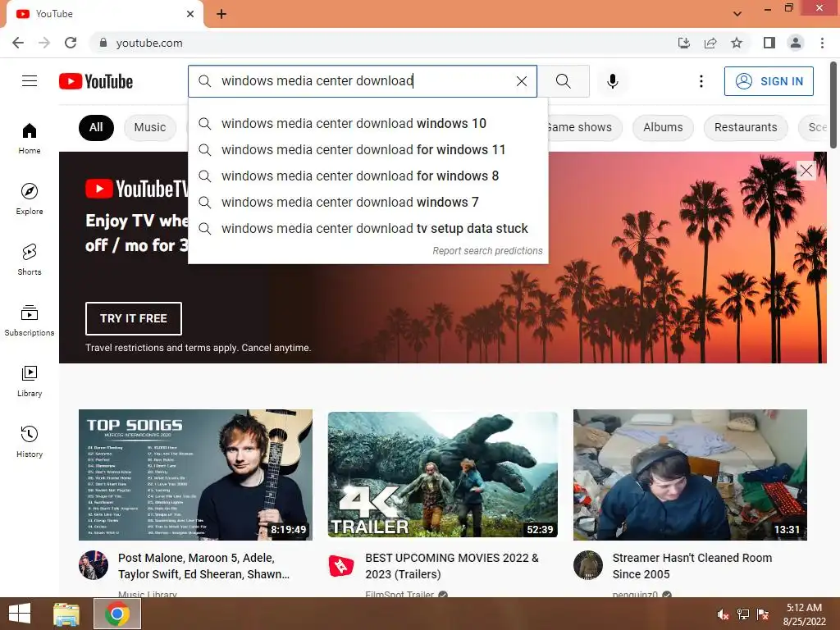Open Shorts in the sidebar

tap(30, 259)
